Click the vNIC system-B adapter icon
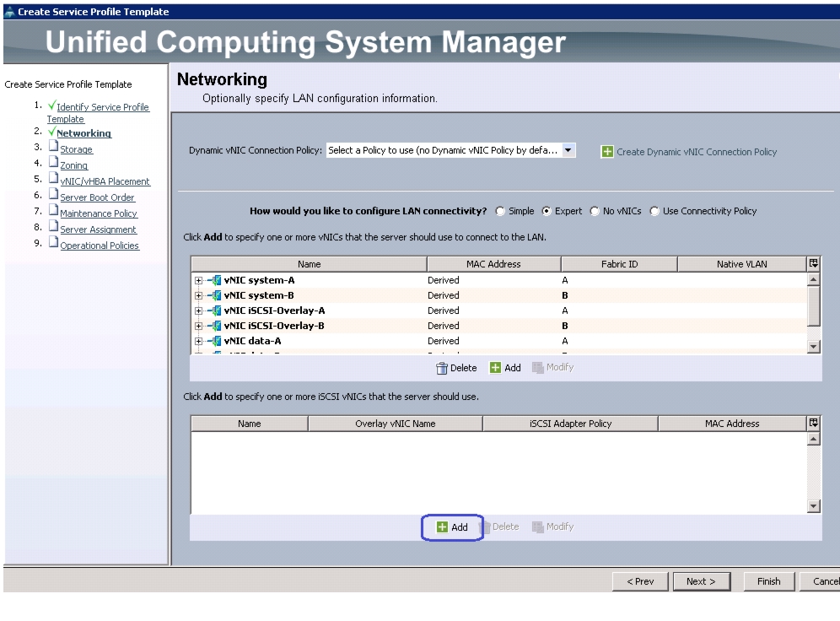The image size is (840, 621). pyautogui.click(x=215, y=295)
